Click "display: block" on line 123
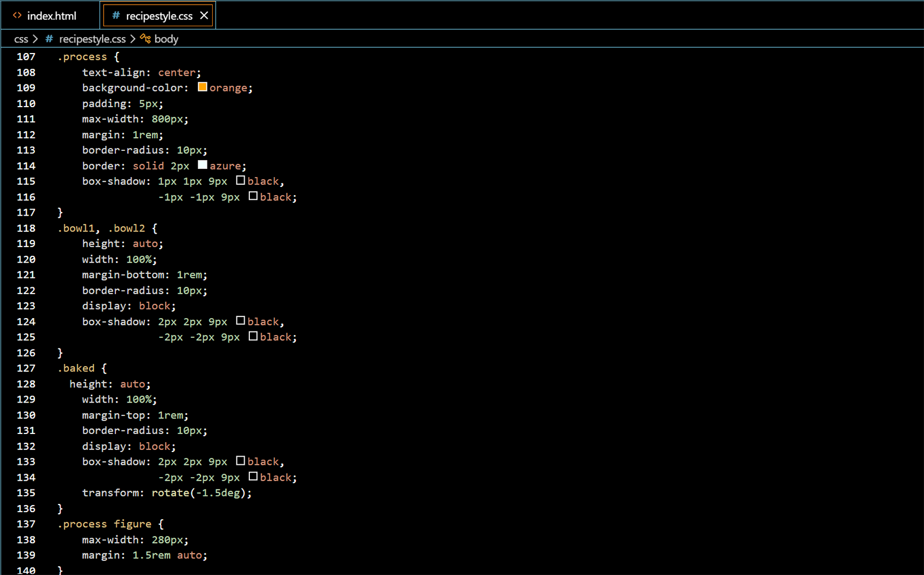Viewport: 924px width, 575px height. (126, 306)
